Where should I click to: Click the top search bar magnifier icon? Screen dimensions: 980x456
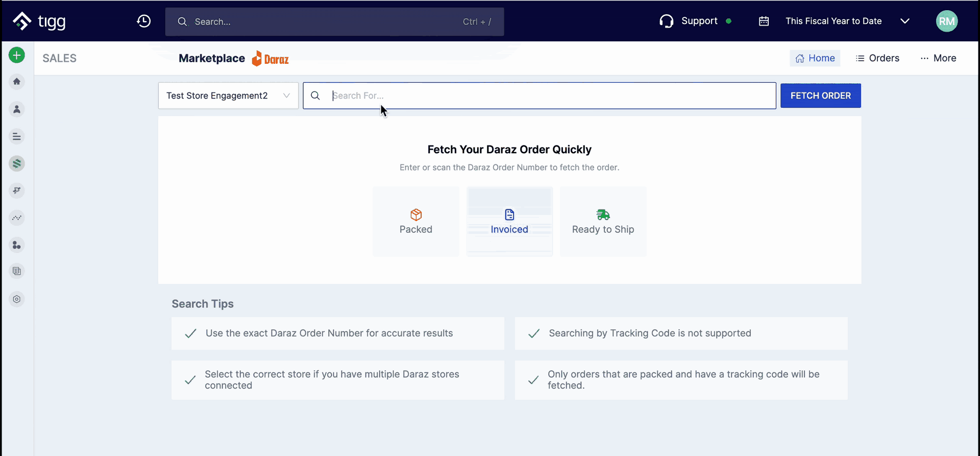(x=182, y=21)
